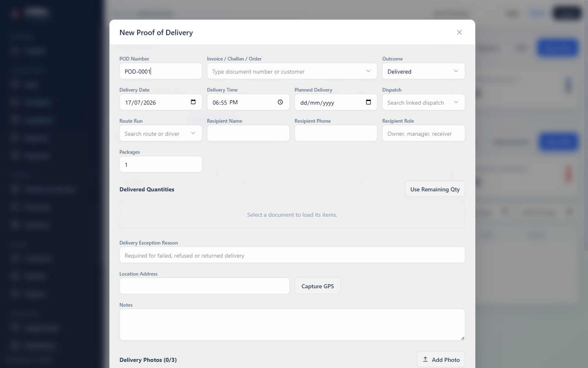Open the Invoice / Challan / Order dropdown

coord(292,71)
